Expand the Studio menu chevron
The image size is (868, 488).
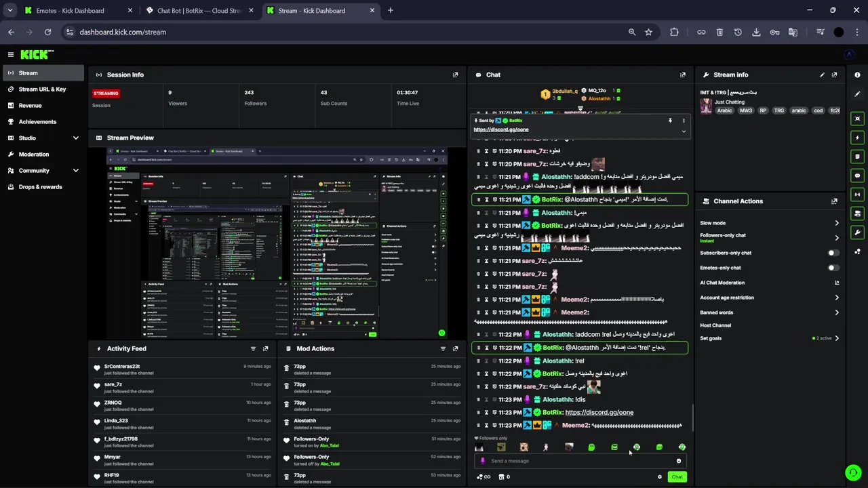coord(75,138)
